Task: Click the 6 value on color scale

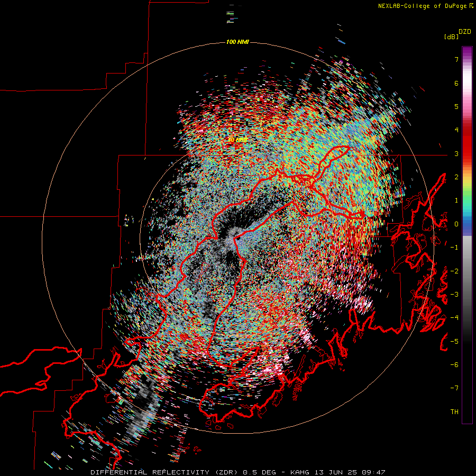Action: click(x=456, y=83)
